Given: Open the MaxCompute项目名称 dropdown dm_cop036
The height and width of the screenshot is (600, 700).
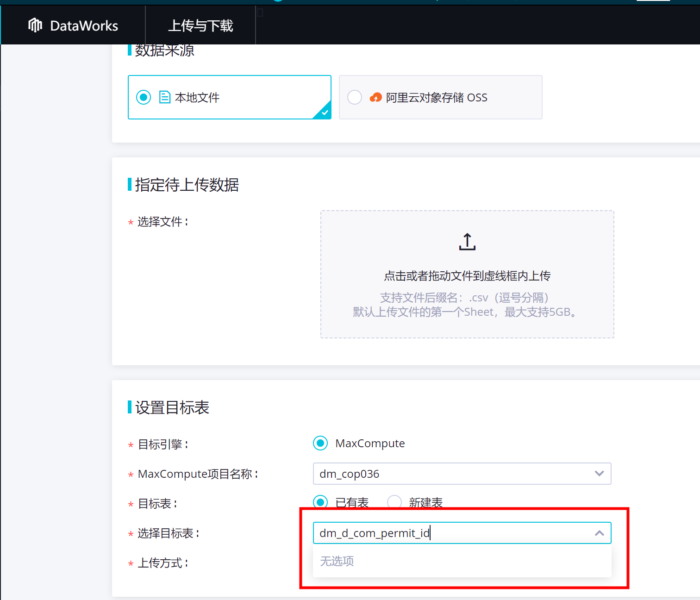Looking at the screenshot, I should click(x=462, y=474).
